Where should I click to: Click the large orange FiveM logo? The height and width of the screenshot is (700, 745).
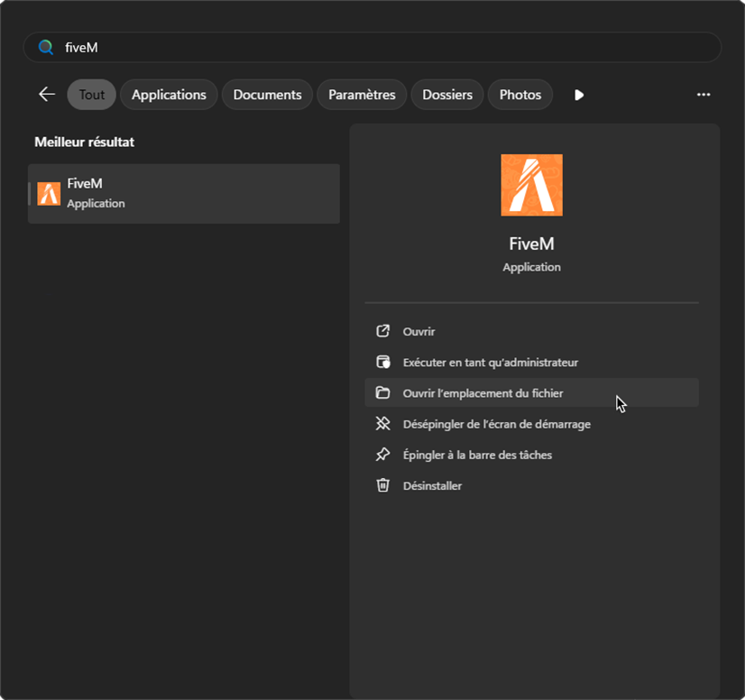coord(531,185)
